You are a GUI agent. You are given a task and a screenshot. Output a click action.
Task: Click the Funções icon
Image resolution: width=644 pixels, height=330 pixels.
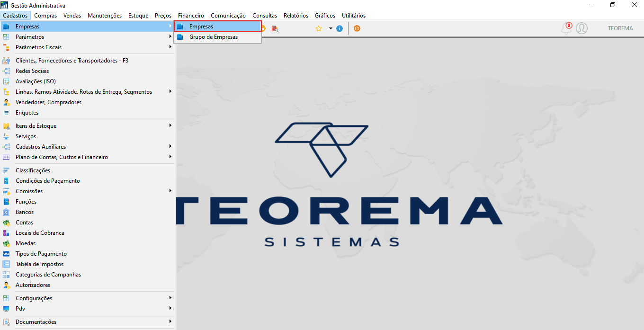pyautogui.click(x=6, y=202)
